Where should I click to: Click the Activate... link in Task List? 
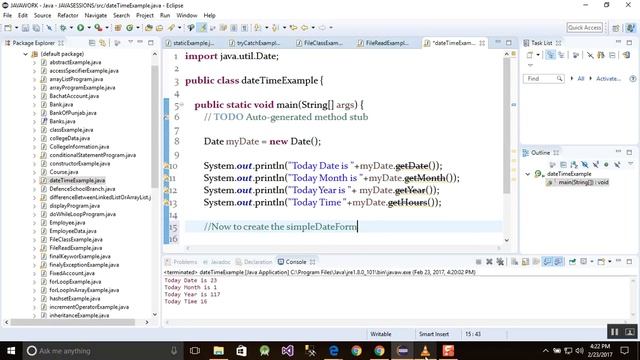(609, 78)
